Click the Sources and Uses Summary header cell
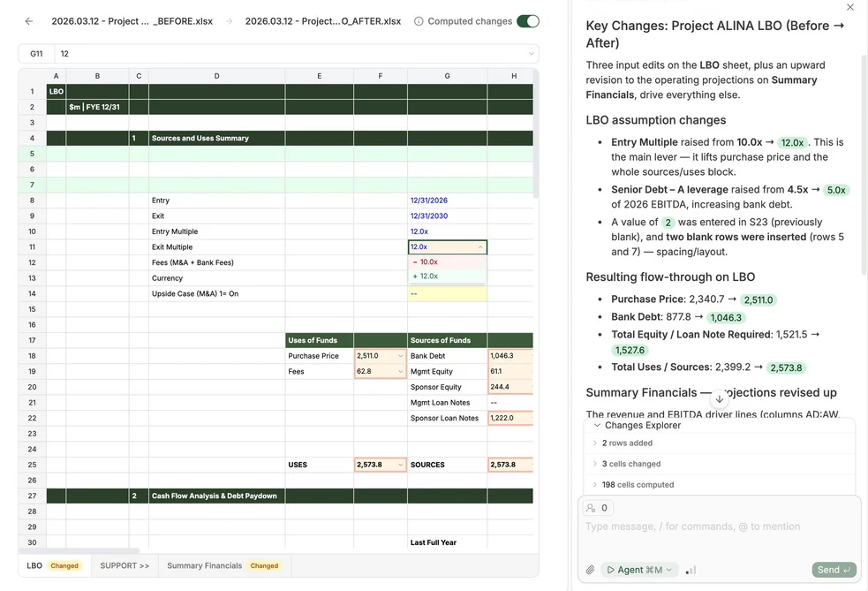Viewport: 868px width, 591px height. [216, 138]
